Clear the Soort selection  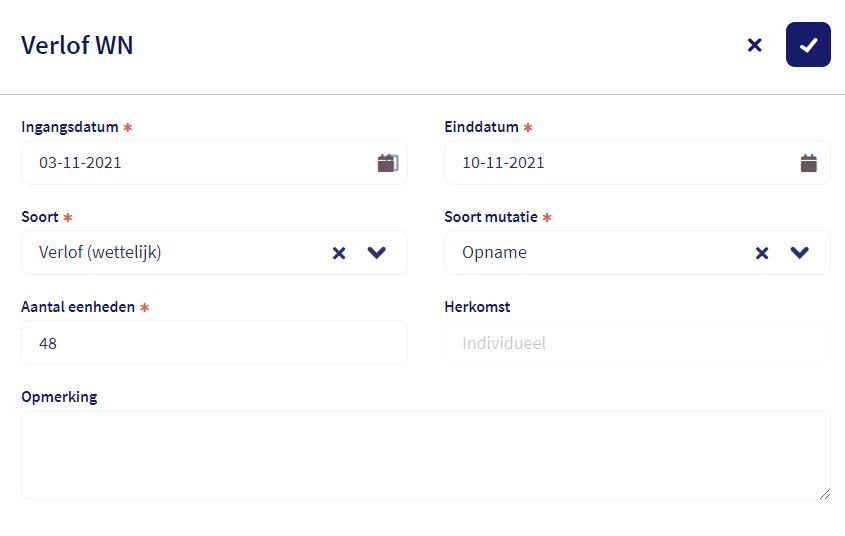339,253
